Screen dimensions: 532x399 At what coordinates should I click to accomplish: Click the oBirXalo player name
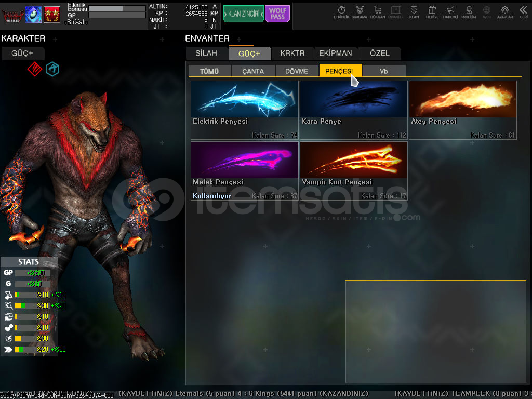(x=76, y=22)
